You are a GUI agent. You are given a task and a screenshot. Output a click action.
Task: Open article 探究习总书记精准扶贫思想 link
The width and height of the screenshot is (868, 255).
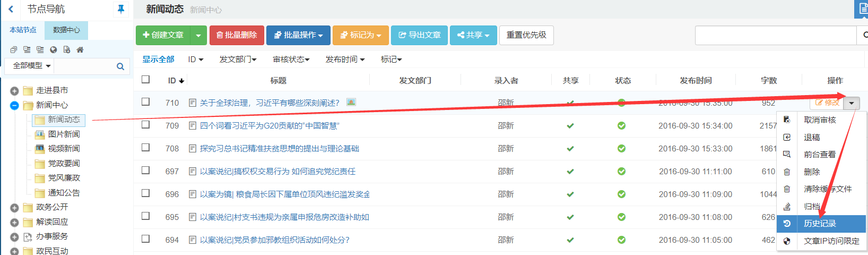(x=279, y=149)
